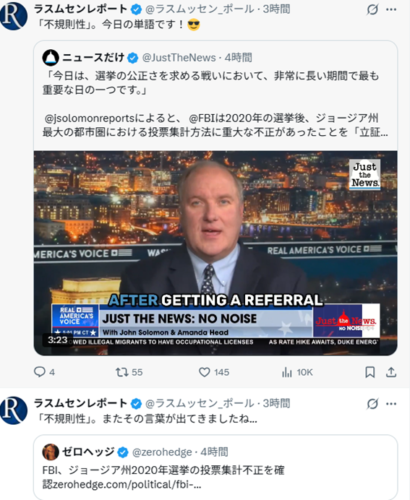This screenshot has width=410, height=500.
Task: Open the Rasmussen Reports avatar on first post
Action: point(13,16)
